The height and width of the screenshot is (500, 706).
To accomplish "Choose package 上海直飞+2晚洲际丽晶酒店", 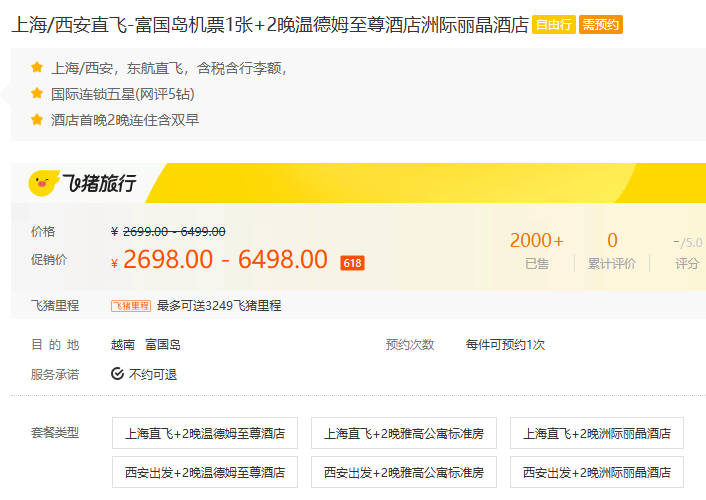I will coord(597,433).
